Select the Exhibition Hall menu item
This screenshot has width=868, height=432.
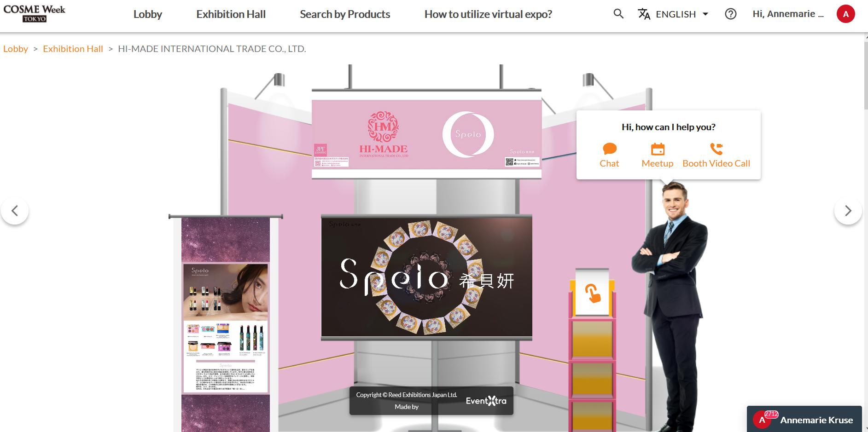[231, 14]
